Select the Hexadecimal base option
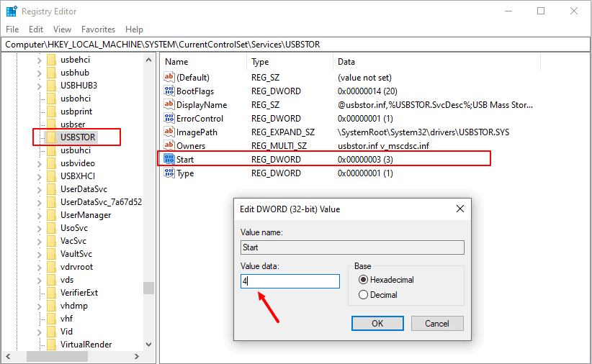Screen dimensions: 592x364 point(363,280)
